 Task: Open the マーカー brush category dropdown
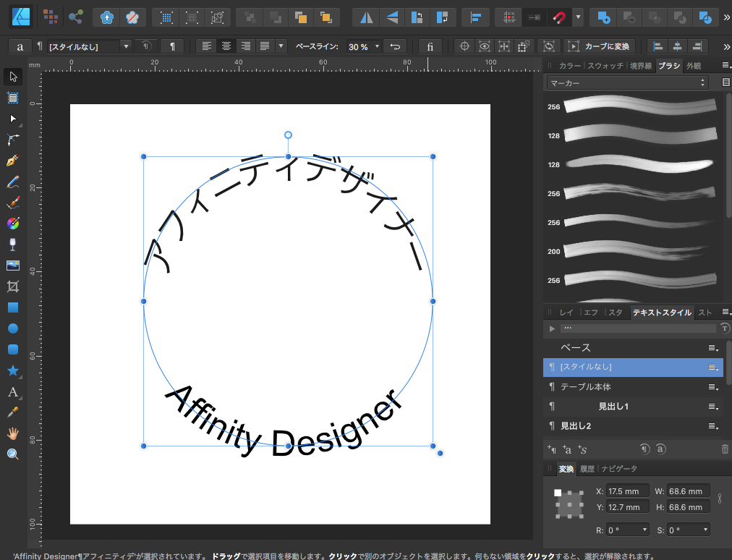(x=627, y=83)
